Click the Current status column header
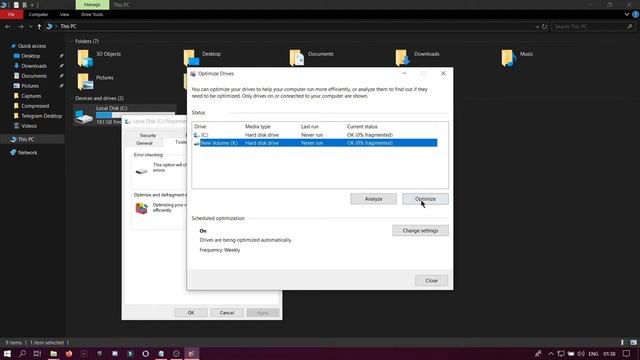Screen dimensions: 640x360 [x=362, y=127]
